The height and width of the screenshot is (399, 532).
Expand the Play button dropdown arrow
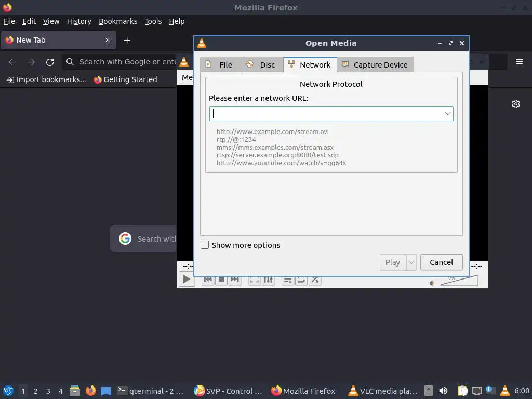pos(411,262)
